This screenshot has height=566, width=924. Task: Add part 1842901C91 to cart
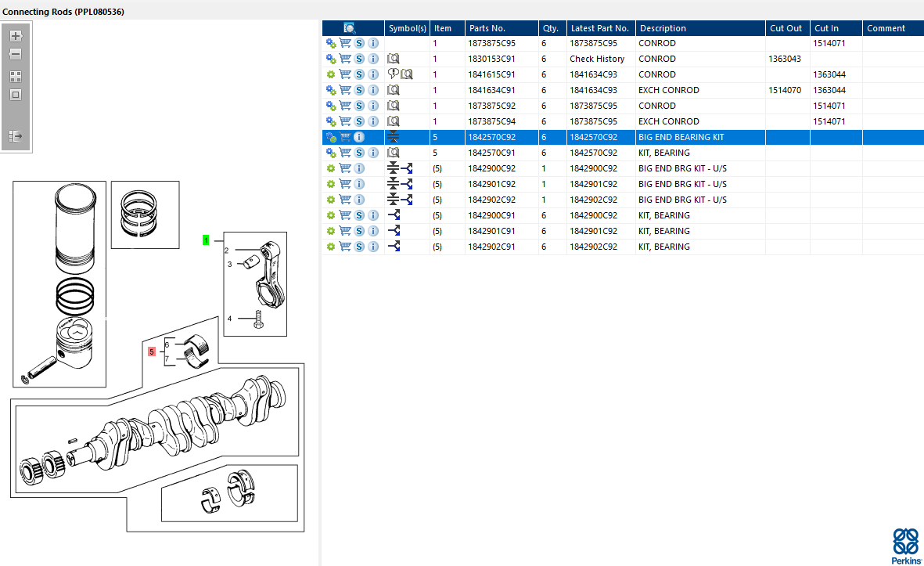coord(345,231)
